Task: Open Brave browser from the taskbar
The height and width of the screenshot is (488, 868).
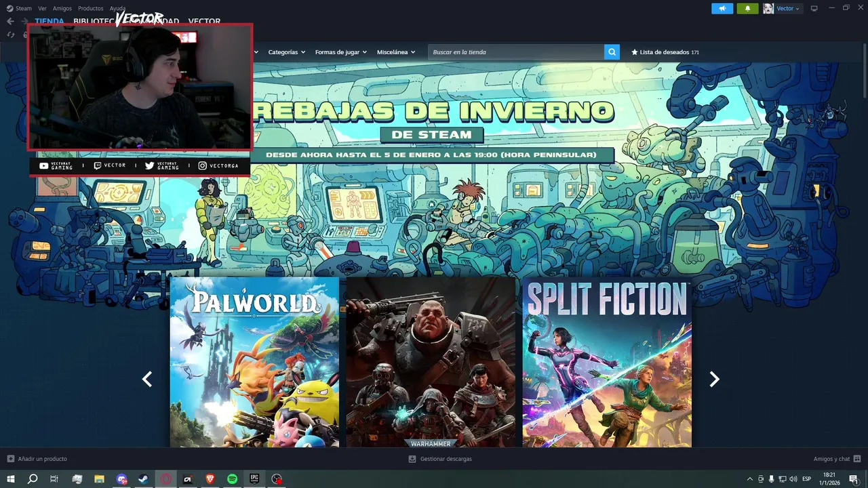Action: click(x=210, y=479)
